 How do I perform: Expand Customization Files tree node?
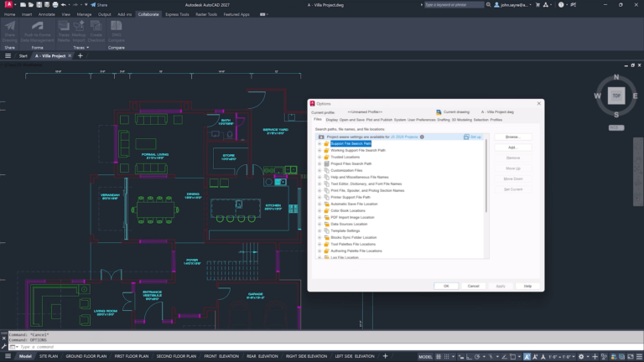pos(319,170)
